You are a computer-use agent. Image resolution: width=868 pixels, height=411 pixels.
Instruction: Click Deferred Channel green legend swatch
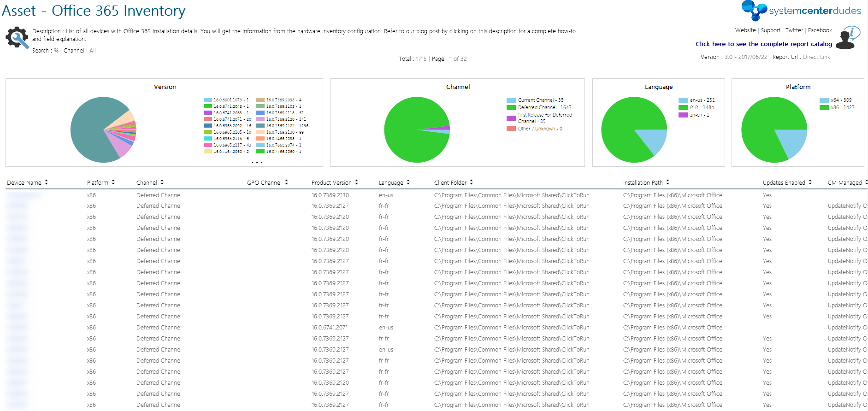(511, 108)
